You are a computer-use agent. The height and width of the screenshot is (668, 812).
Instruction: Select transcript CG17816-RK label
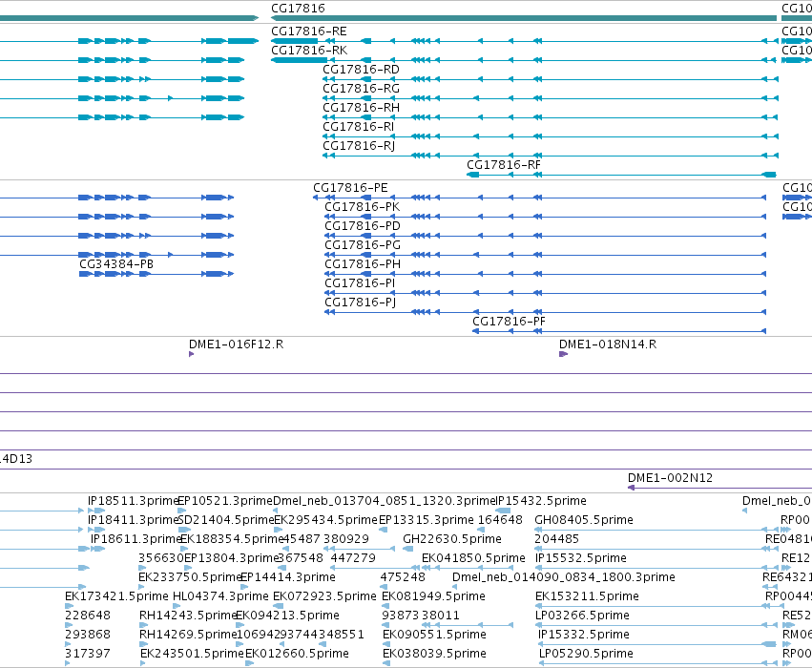pyautogui.click(x=309, y=51)
